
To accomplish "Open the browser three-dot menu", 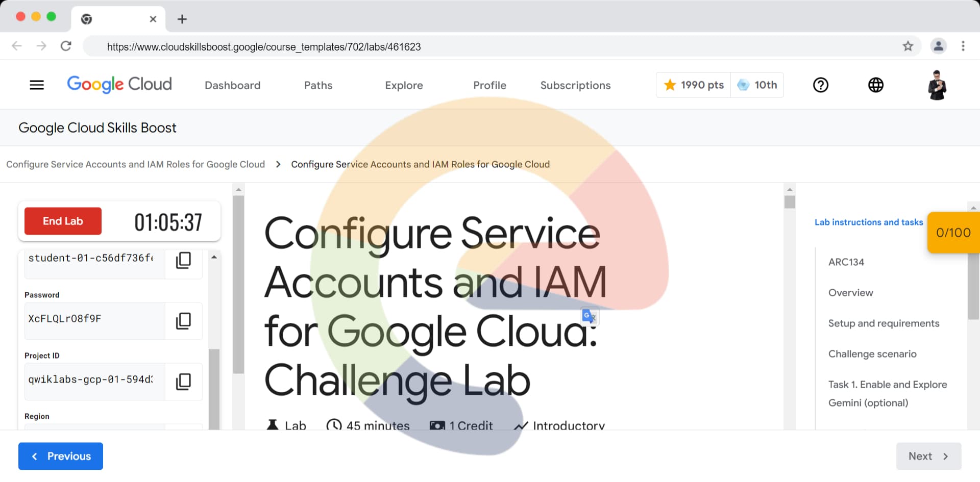I will [963, 46].
